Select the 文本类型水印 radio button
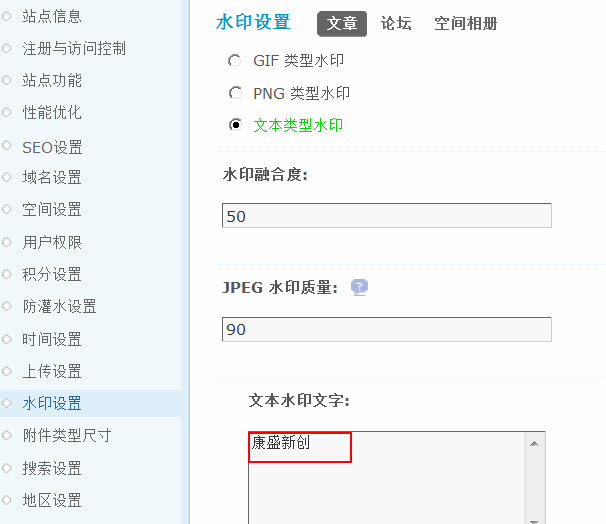Screen dimensions: 606x524 (x=235, y=125)
